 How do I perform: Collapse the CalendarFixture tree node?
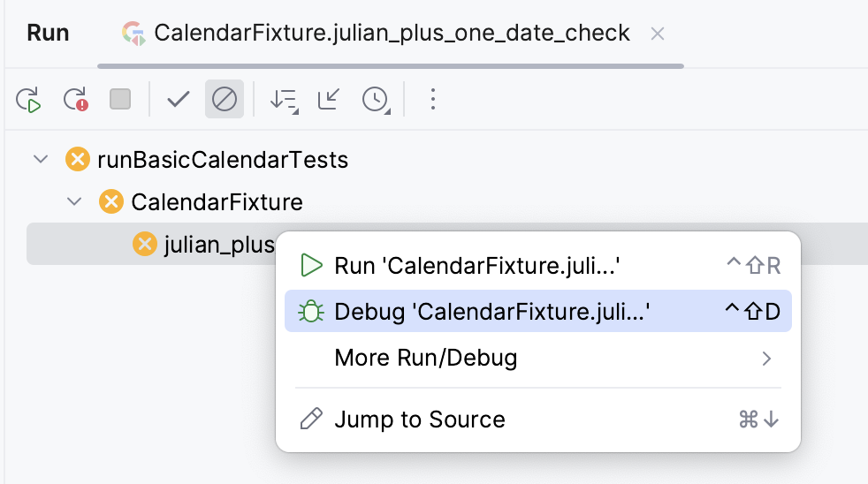pos(74,202)
